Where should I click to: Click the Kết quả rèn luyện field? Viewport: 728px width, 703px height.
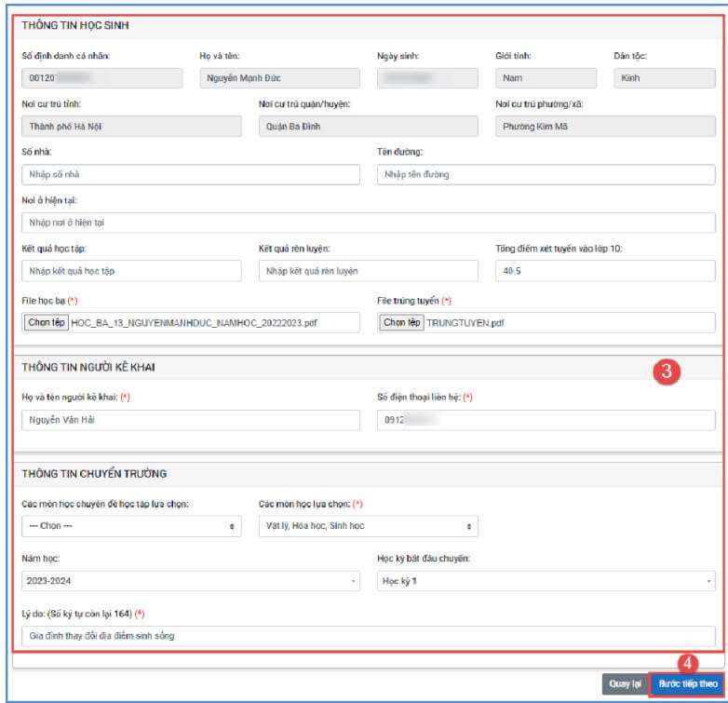[x=368, y=271]
